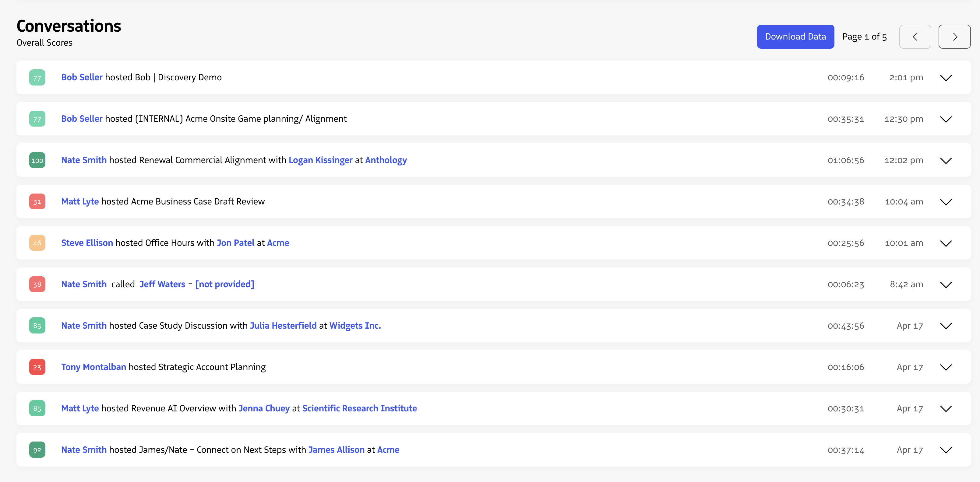Open the Jenna Chuey link
980x482 pixels.
(x=264, y=409)
